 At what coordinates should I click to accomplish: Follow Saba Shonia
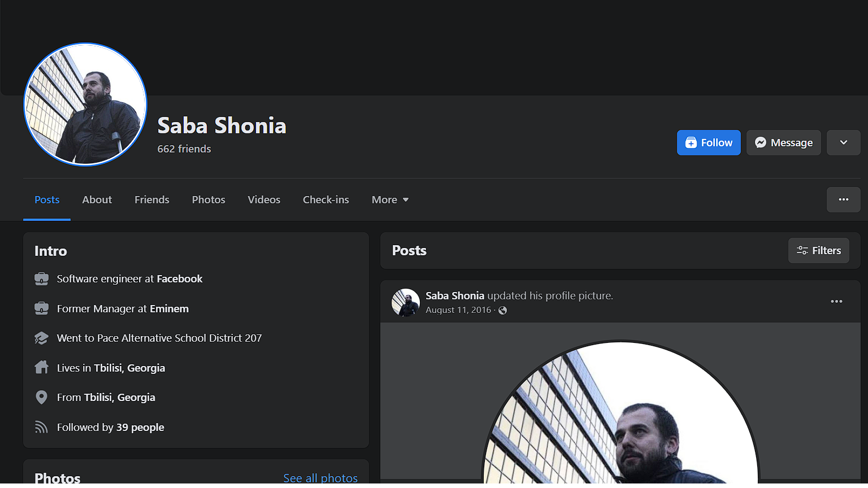[709, 143]
